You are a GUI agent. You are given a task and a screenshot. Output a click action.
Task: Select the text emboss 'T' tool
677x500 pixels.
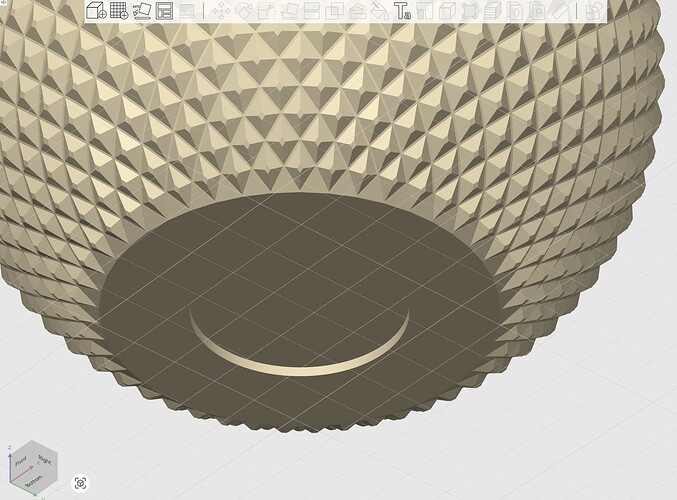pyautogui.click(x=402, y=11)
